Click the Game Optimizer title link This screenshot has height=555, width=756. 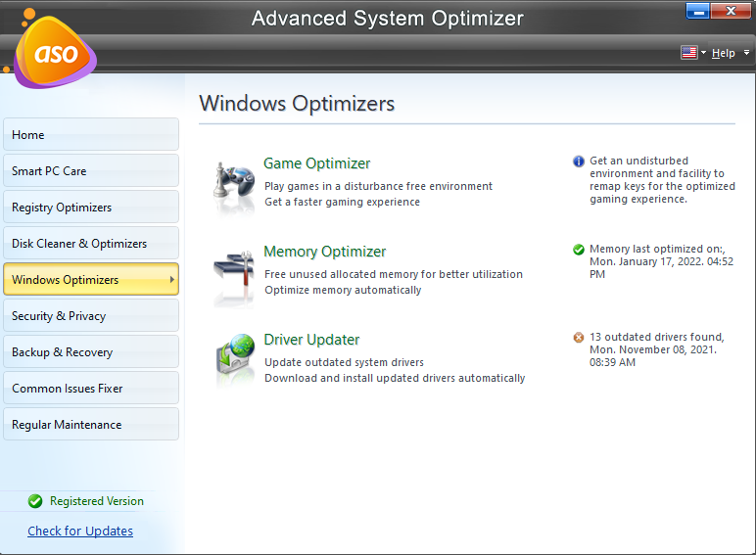tap(316, 163)
